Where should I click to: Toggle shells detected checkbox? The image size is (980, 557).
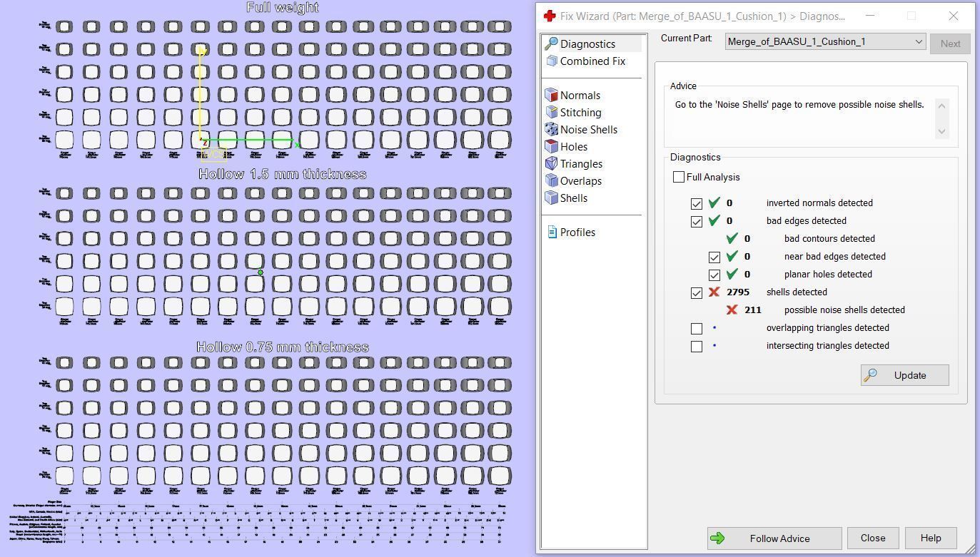(x=697, y=293)
